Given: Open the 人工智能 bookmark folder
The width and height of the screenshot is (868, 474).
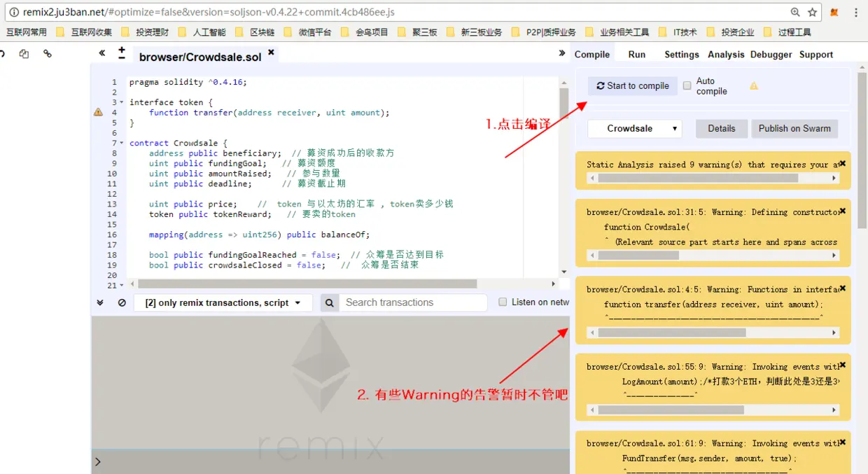Looking at the screenshot, I should pyautogui.click(x=202, y=32).
